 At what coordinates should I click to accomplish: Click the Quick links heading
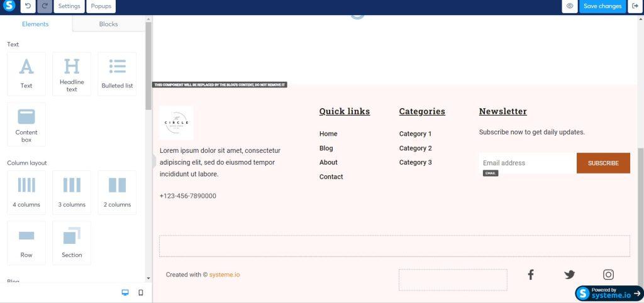click(345, 111)
